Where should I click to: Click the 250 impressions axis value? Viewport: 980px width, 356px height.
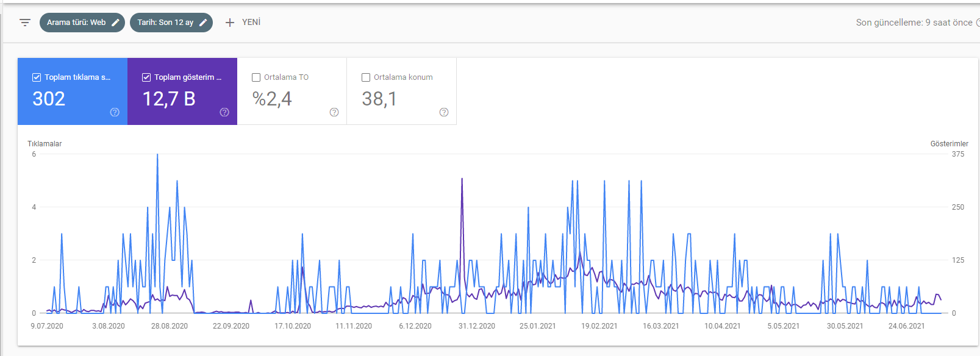point(958,207)
